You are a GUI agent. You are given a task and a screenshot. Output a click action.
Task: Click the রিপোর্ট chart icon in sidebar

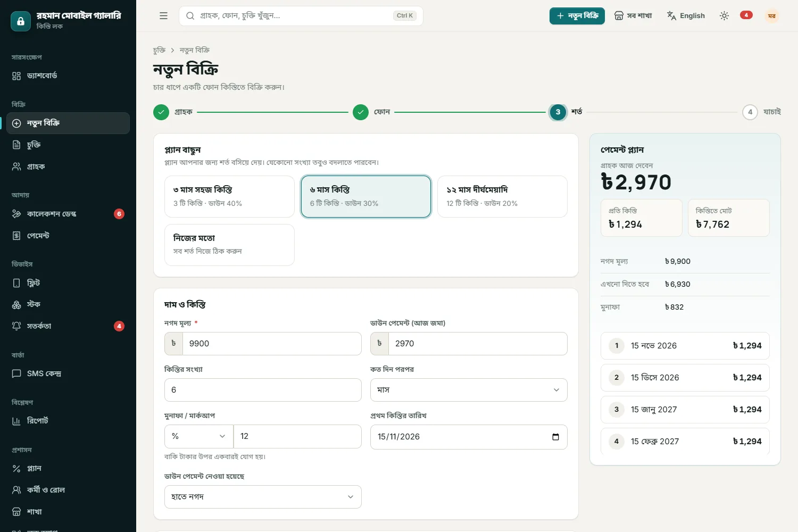coord(16,421)
